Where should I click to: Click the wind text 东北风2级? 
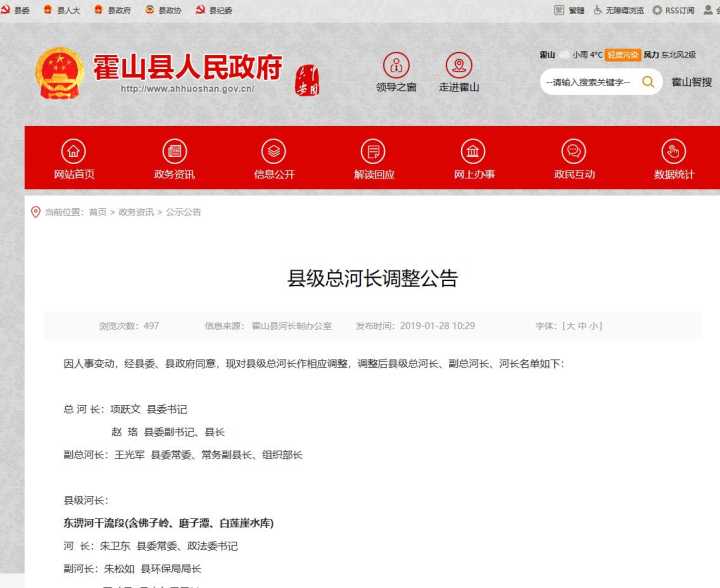pyautogui.click(x=679, y=55)
